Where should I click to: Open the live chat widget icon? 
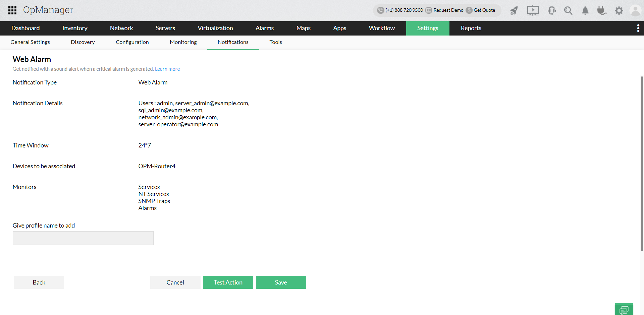tap(624, 309)
